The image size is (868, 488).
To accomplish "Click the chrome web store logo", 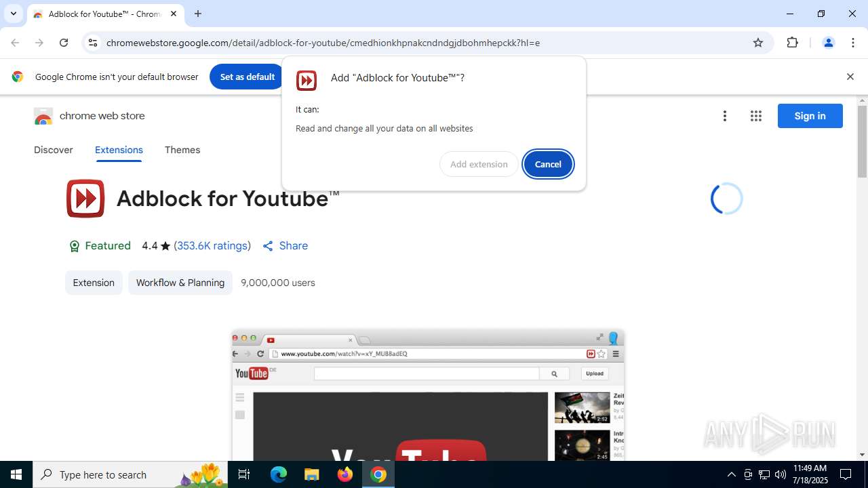I will 89,116.
